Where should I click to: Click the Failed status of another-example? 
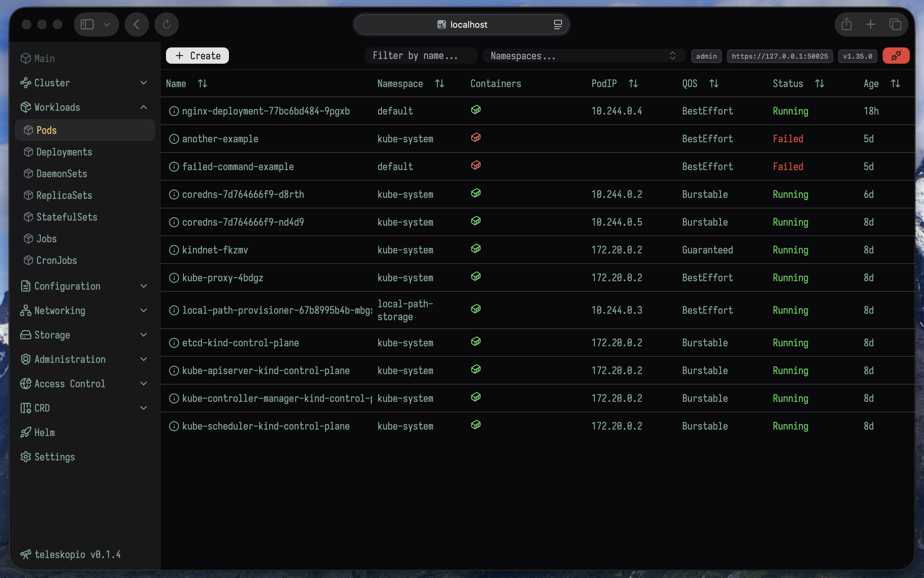pyautogui.click(x=788, y=139)
